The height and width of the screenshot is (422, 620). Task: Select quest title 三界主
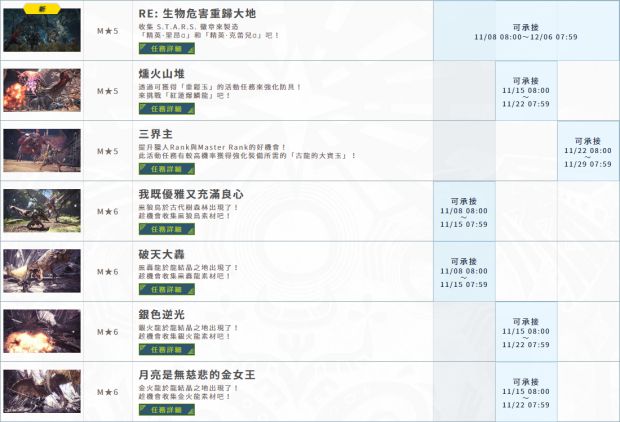[x=155, y=134]
